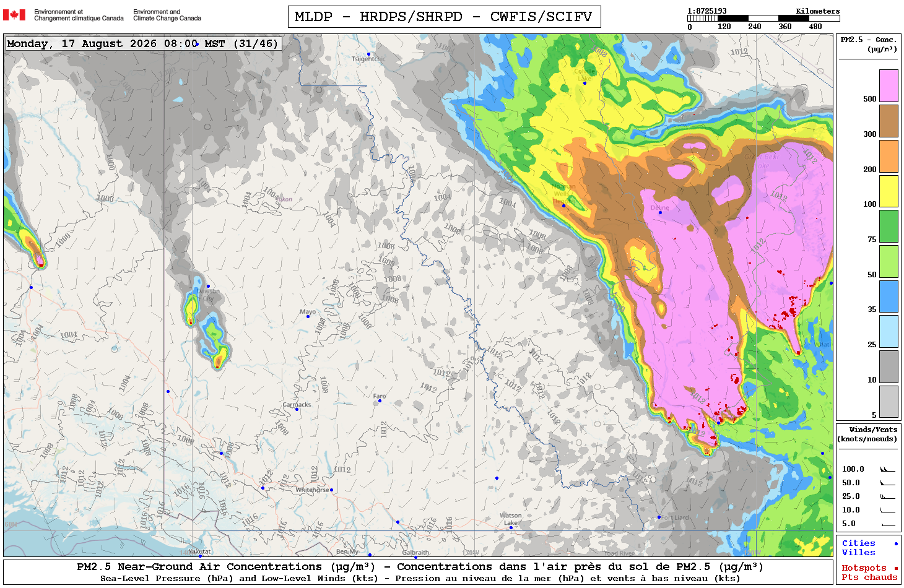Click the '75' legend value
The image size is (904, 588).
872,240
